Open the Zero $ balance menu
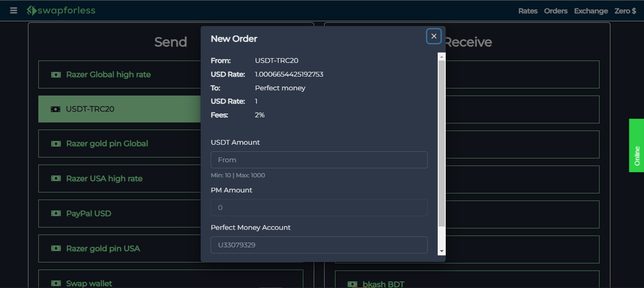644x288 pixels. [626, 11]
